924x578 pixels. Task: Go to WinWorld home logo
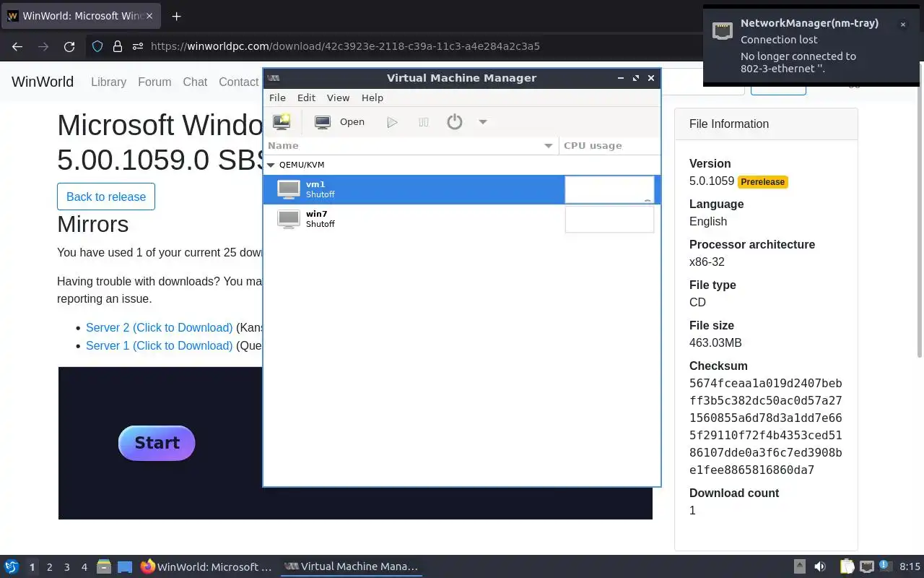(43, 82)
